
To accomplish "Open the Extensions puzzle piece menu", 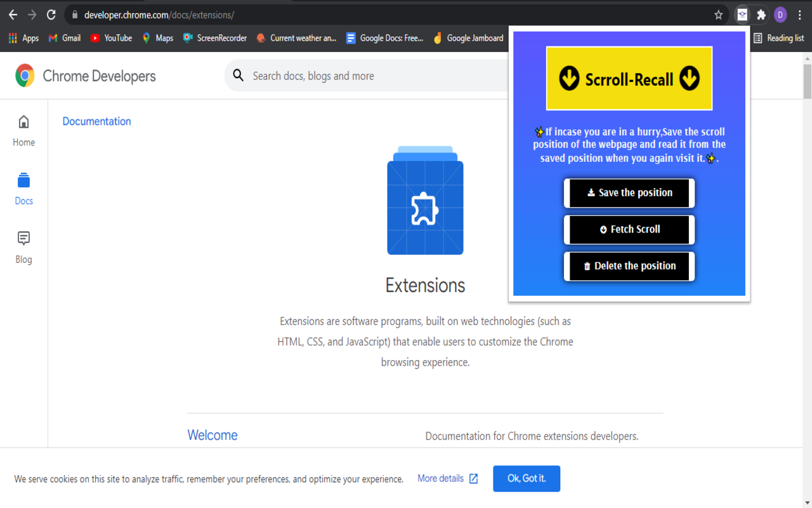I will point(761,15).
